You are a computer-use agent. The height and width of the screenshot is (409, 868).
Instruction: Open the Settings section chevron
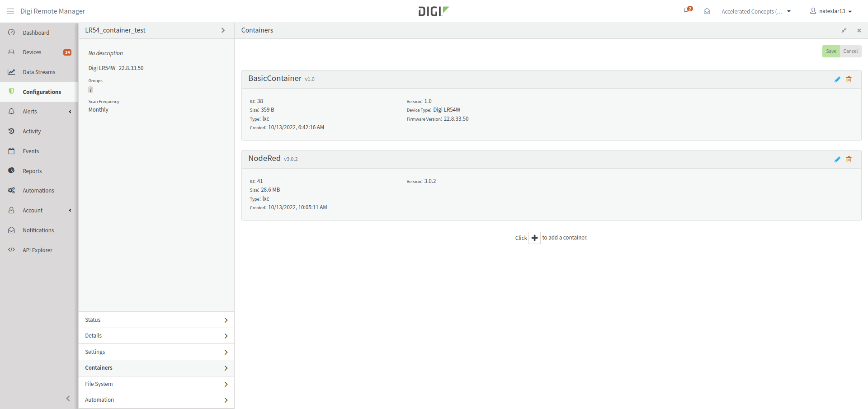tap(226, 352)
